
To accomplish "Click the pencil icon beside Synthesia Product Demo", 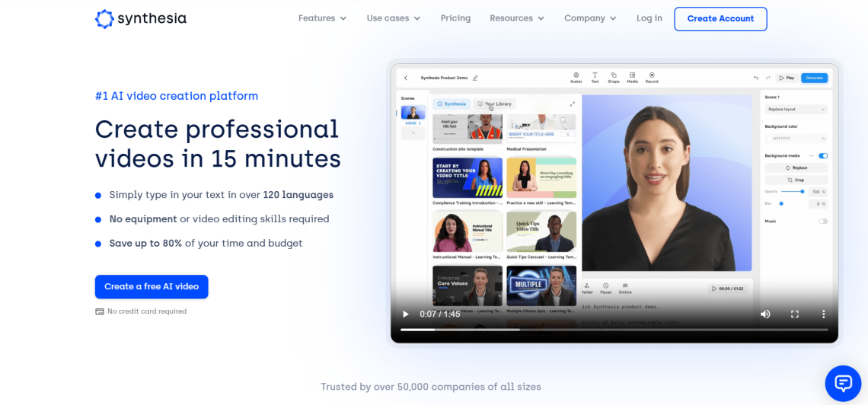I will tap(475, 78).
